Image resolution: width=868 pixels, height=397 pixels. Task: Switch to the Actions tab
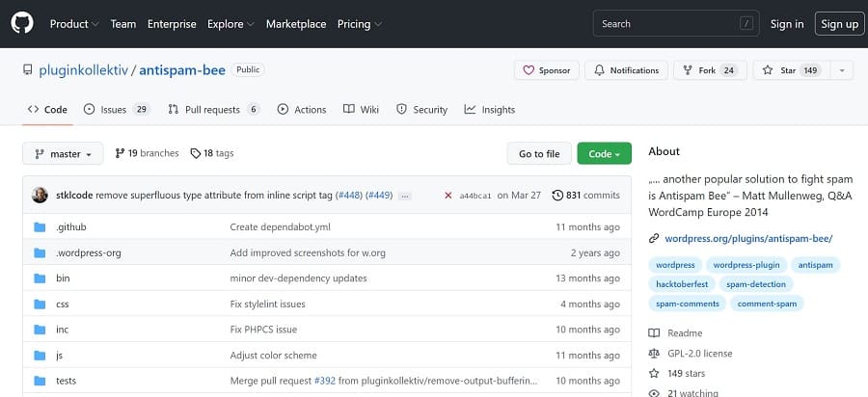tap(302, 110)
